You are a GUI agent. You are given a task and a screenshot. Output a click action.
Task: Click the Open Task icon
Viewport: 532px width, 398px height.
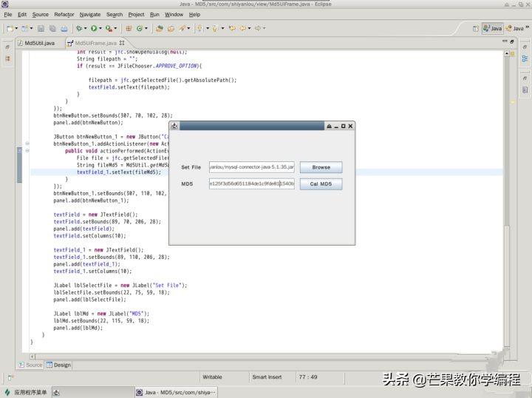pos(171,29)
